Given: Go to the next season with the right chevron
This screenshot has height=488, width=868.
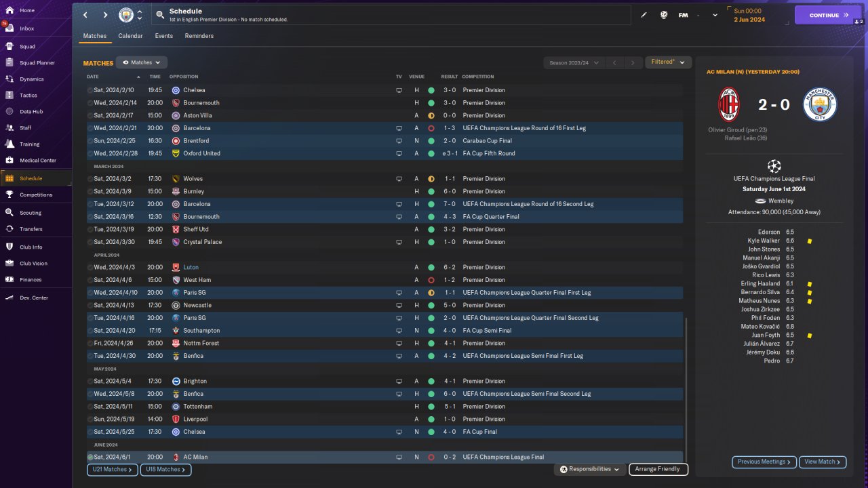Looking at the screenshot, I should [x=633, y=62].
